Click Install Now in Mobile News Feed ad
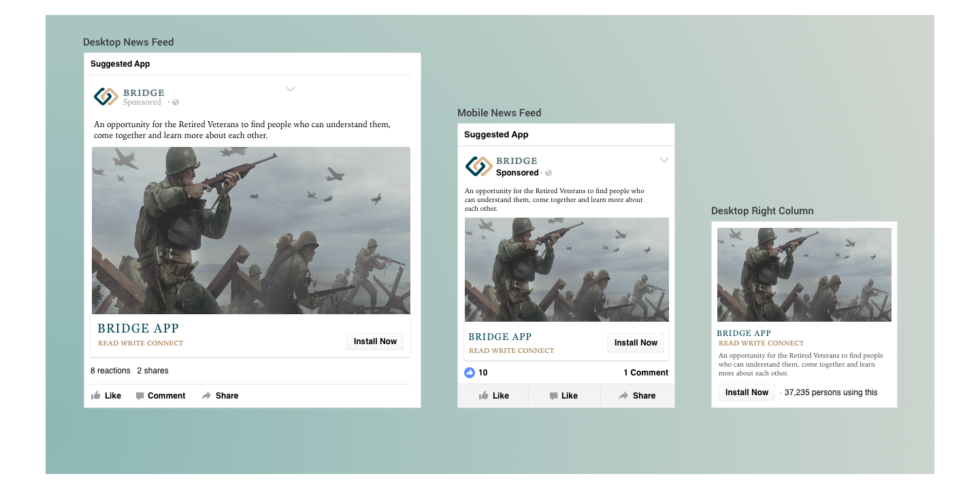980x489 pixels. (x=636, y=343)
